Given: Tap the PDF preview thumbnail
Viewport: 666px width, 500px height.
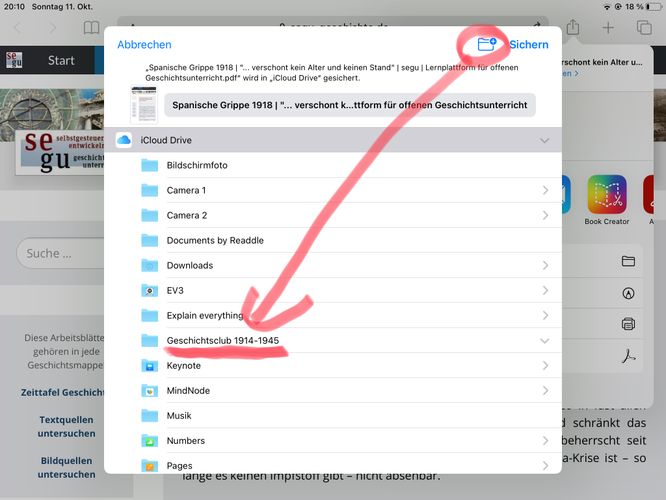Looking at the screenshot, I should [x=144, y=105].
